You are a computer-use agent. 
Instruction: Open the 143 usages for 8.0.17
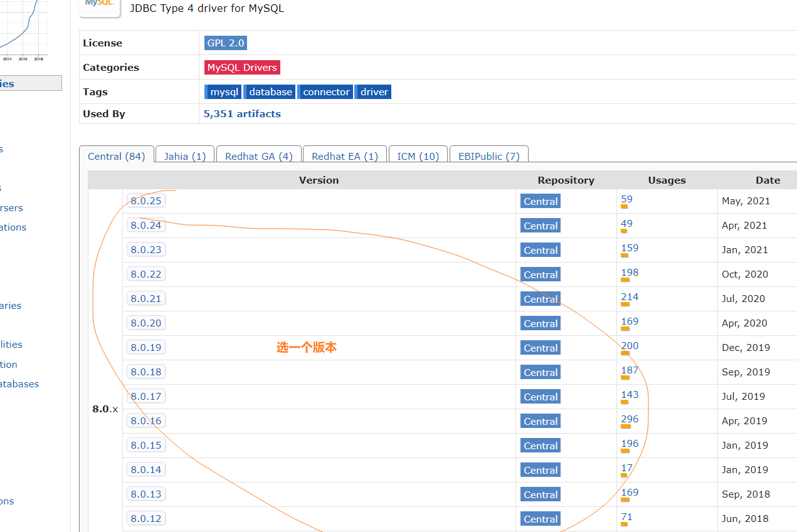click(x=630, y=395)
